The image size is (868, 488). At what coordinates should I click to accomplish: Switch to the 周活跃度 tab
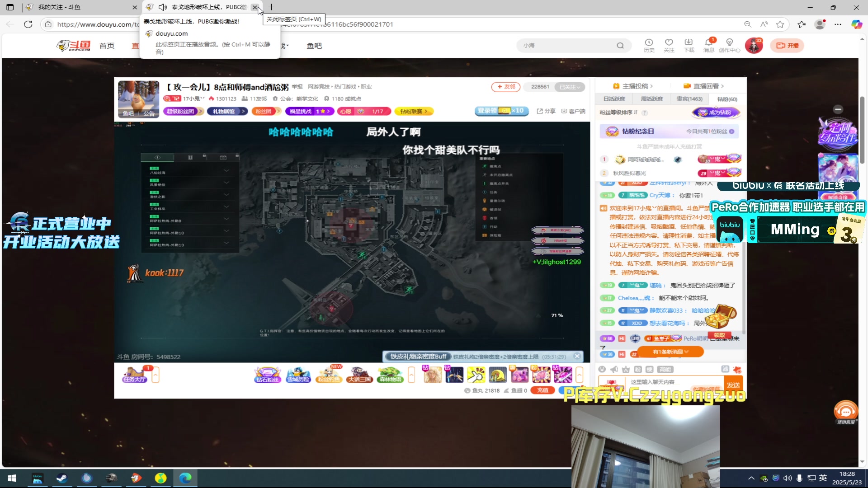[651, 99]
